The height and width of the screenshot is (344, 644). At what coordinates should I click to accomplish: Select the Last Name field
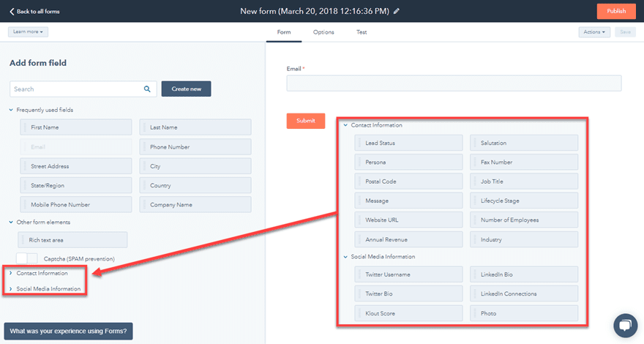tap(195, 127)
